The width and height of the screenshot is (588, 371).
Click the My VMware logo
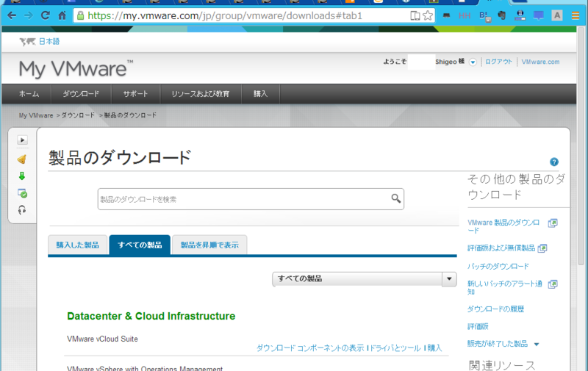pos(76,68)
